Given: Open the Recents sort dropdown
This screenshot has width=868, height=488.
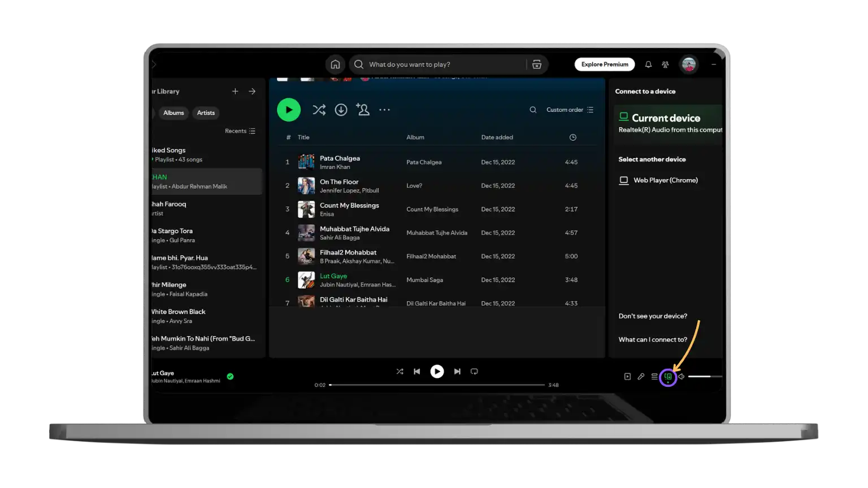Looking at the screenshot, I should (x=240, y=131).
